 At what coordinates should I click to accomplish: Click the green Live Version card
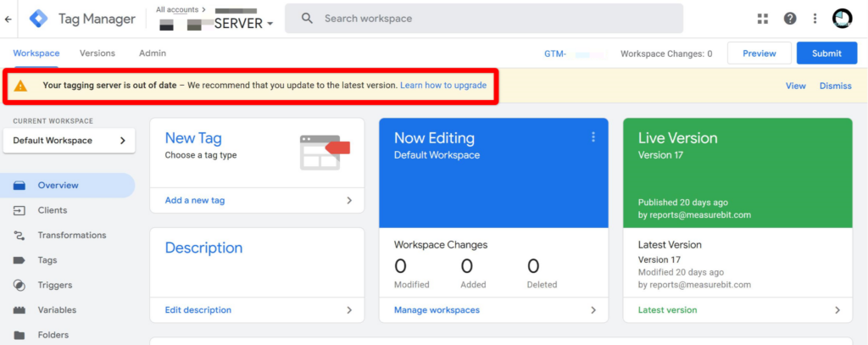pyautogui.click(x=737, y=173)
